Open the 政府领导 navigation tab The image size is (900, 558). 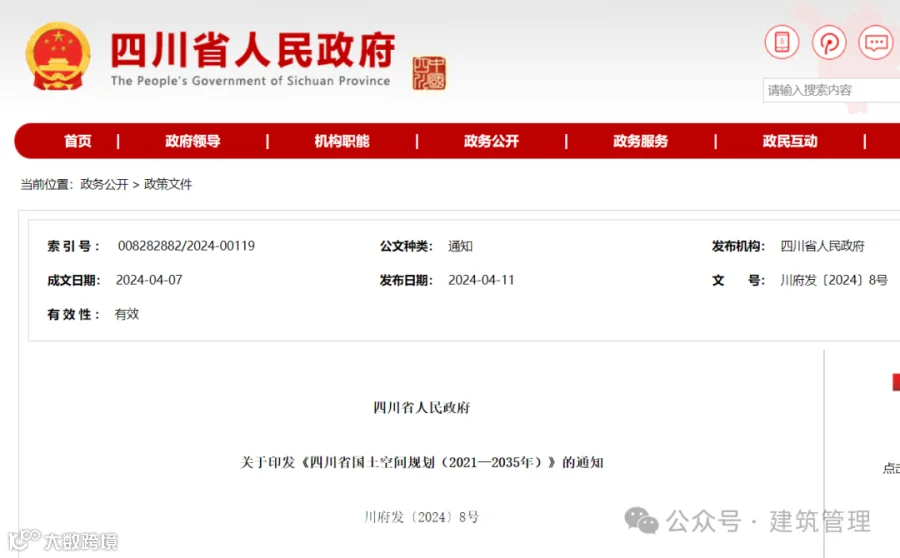click(192, 141)
